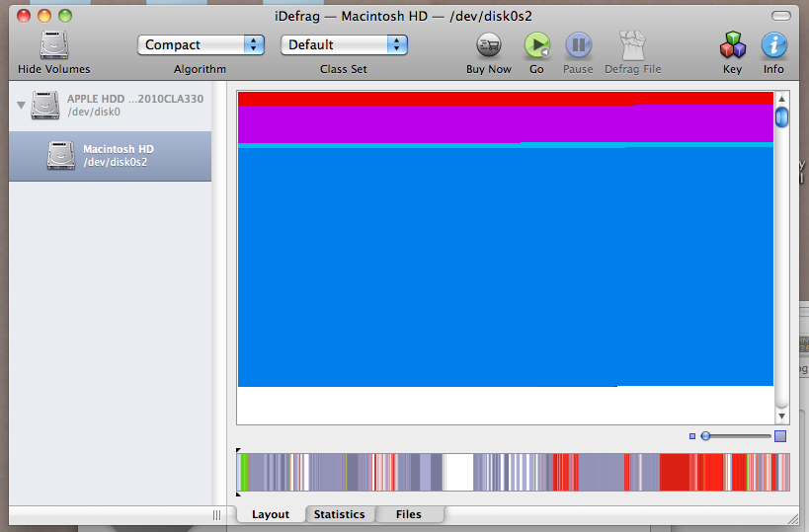Open the Algorithm dropdown showing Compact

(201, 44)
